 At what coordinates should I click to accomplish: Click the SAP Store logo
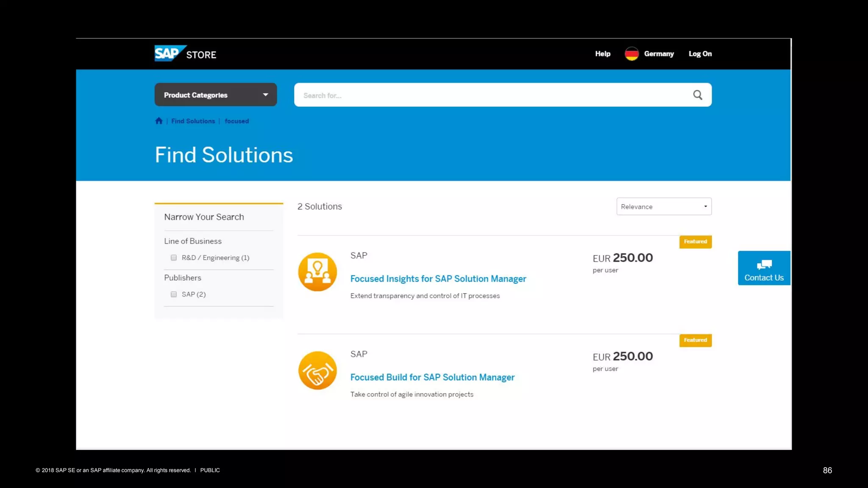click(x=185, y=54)
